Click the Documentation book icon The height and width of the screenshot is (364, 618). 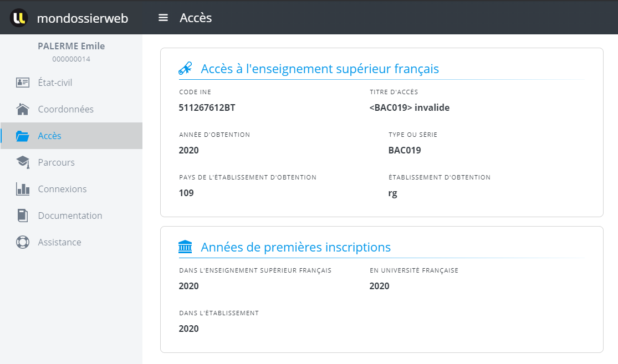[23, 216]
